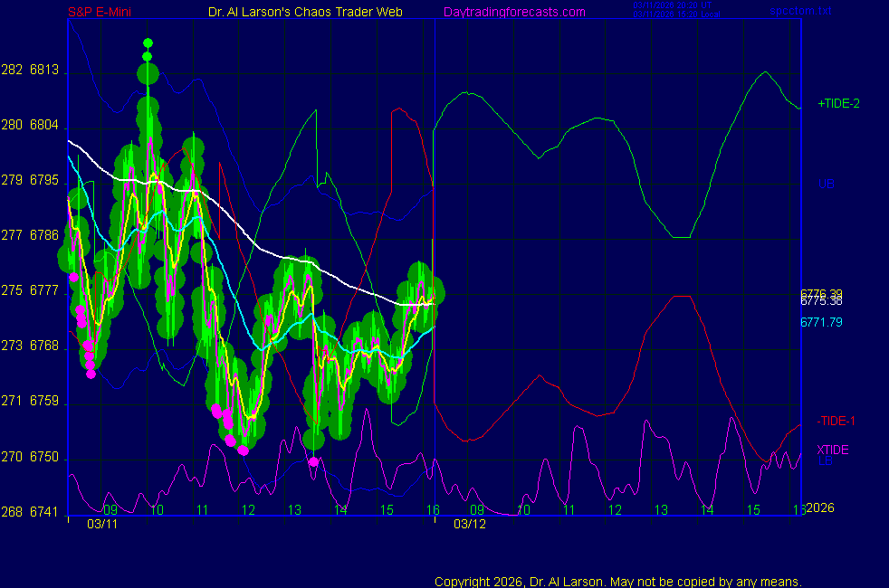Screen dimensions: 889x588
Task: Click the Daytradingforecasts.com link
Action: coord(513,12)
